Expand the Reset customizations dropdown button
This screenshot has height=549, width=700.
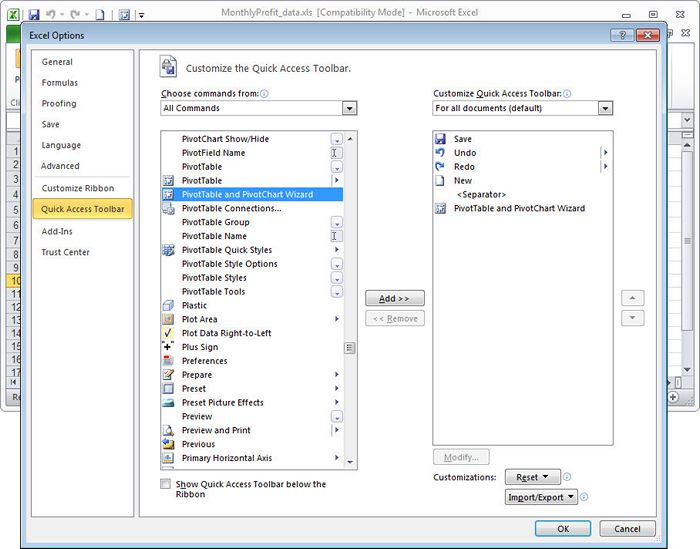(532, 478)
